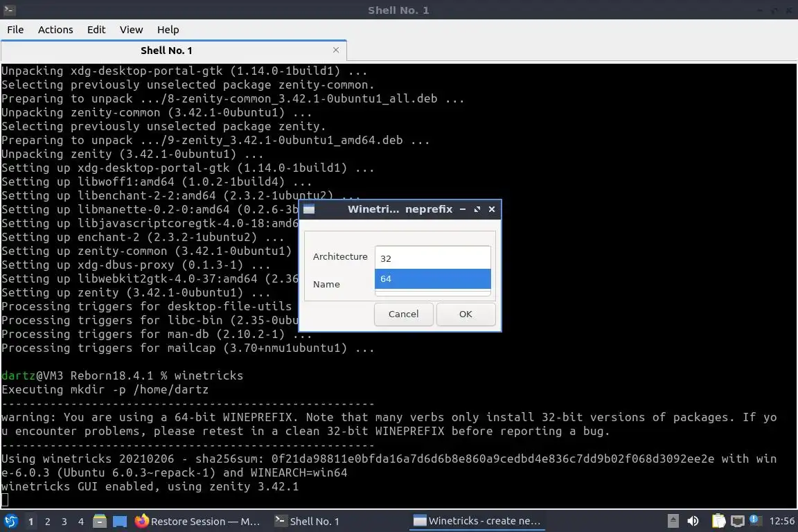
Task: Open the volume control in tray
Action: [x=693, y=521]
